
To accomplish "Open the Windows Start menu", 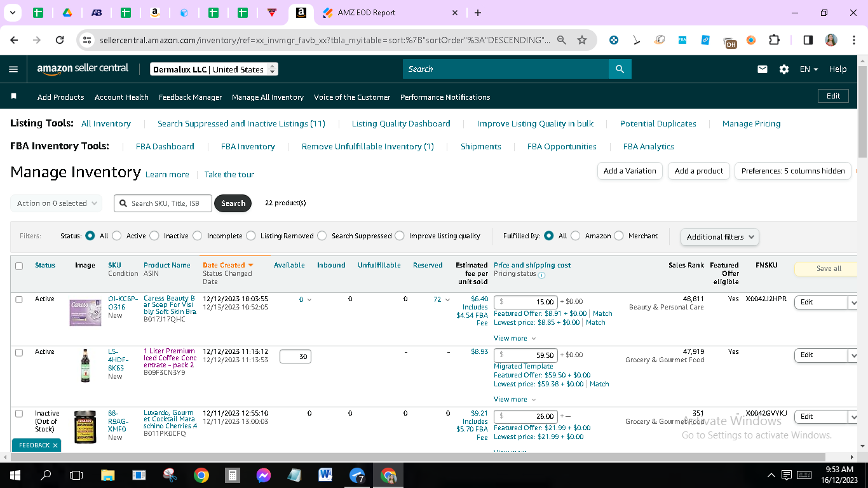I will [15, 475].
